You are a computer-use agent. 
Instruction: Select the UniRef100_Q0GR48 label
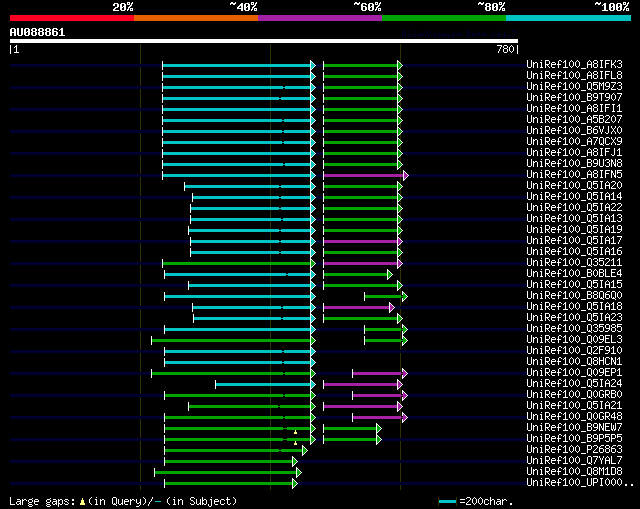click(574, 417)
